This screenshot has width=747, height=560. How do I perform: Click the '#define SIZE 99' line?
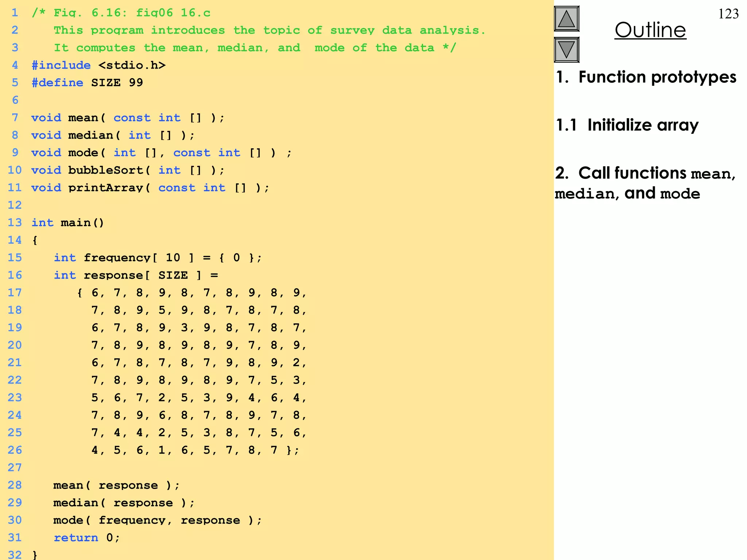pyautogui.click(x=87, y=83)
